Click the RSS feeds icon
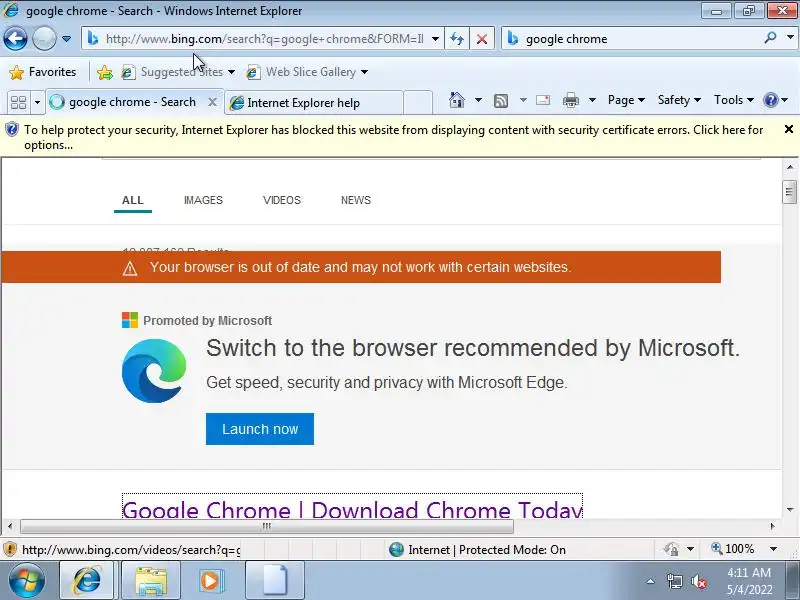 pos(501,101)
